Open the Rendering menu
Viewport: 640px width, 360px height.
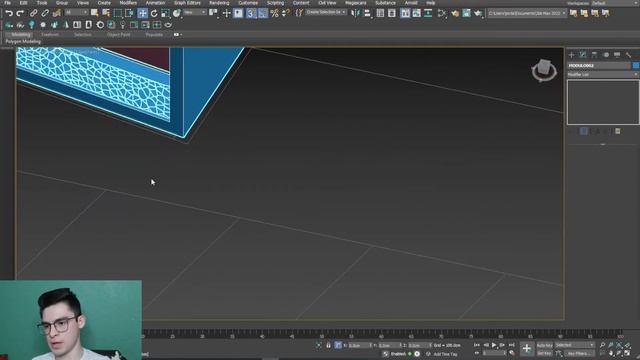[x=219, y=3]
